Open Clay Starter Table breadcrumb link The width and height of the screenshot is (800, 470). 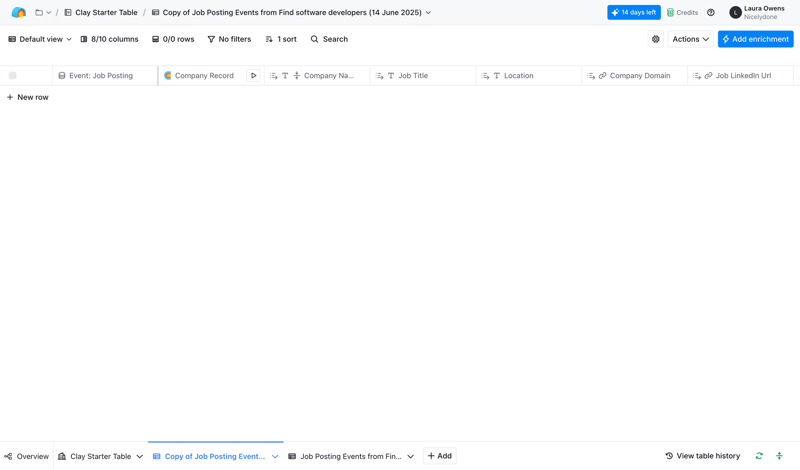click(x=101, y=12)
